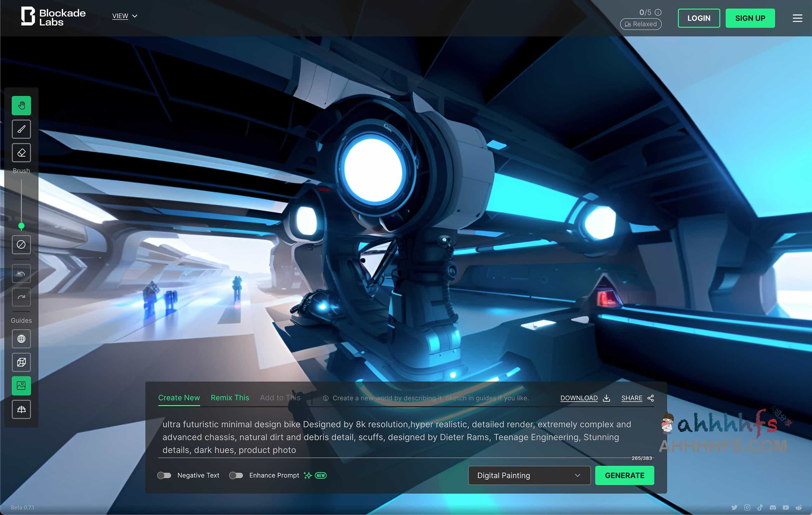Viewport: 812px width, 515px height.
Task: Open the Twitter link in the footer
Action: click(x=734, y=508)
